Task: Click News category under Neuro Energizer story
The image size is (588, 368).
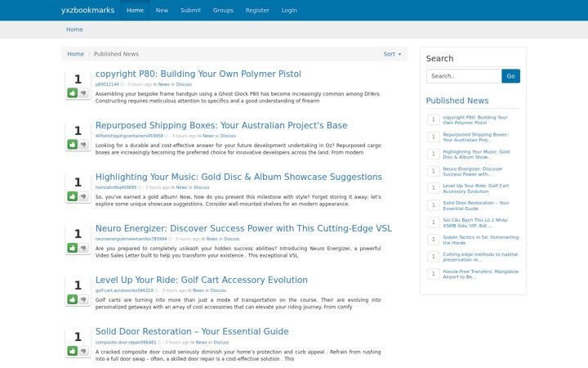Action: point(212,239)
